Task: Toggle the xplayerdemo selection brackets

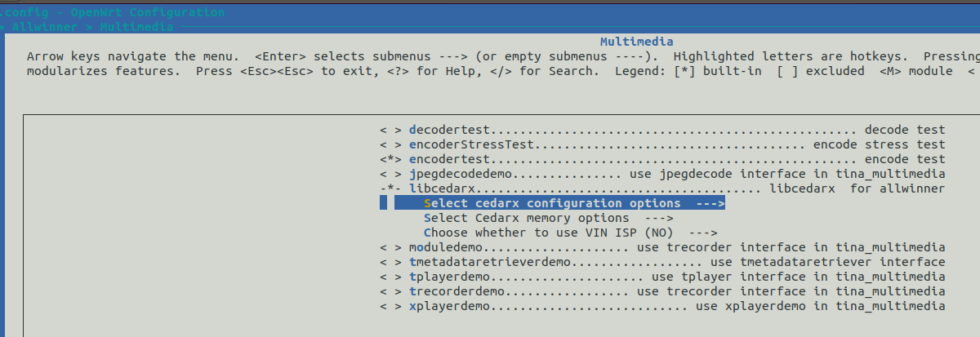Action: click(390, 306)
